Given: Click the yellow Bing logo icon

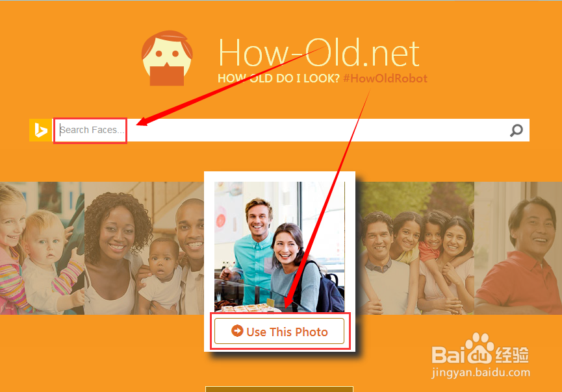Looking at the screenshot, I should [x=41, y=130].
